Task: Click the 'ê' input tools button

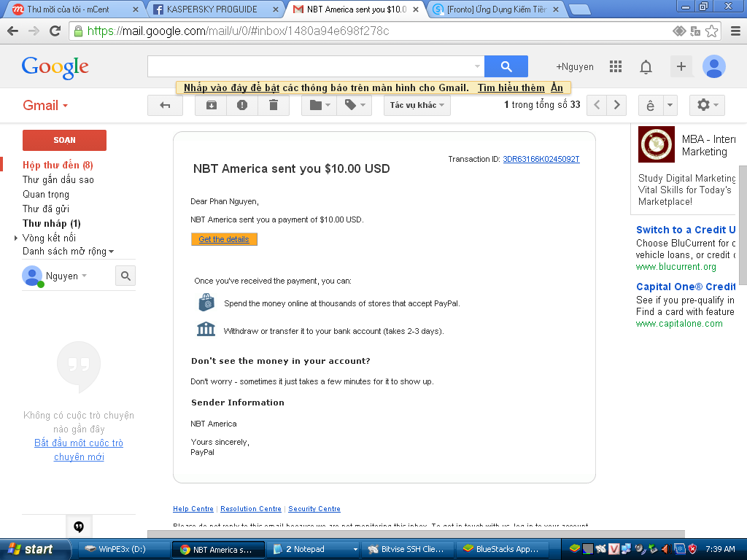Action: coord(650,105)
